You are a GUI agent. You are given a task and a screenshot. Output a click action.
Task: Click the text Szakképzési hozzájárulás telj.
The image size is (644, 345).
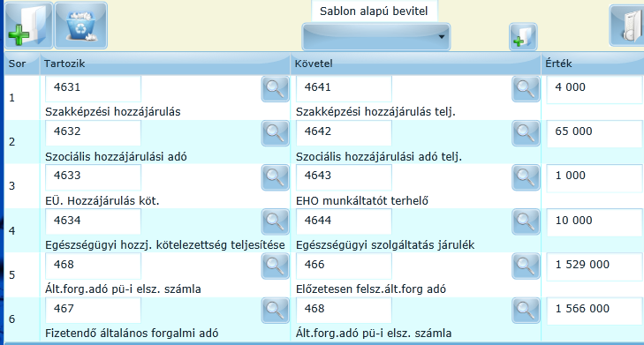click(375, 112)
